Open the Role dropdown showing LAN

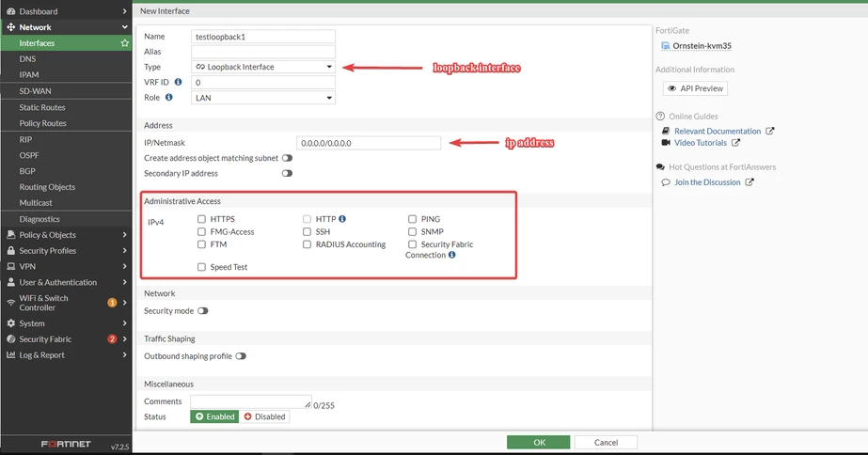263,98
